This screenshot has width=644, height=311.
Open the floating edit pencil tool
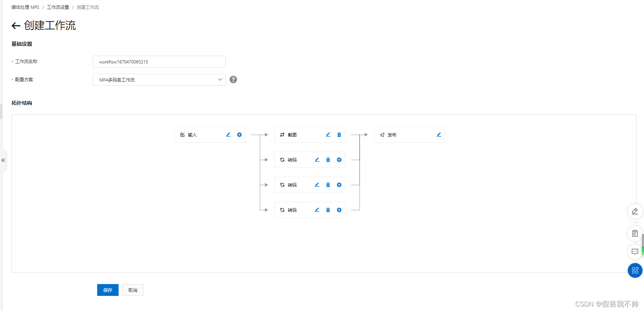point(635,211)
